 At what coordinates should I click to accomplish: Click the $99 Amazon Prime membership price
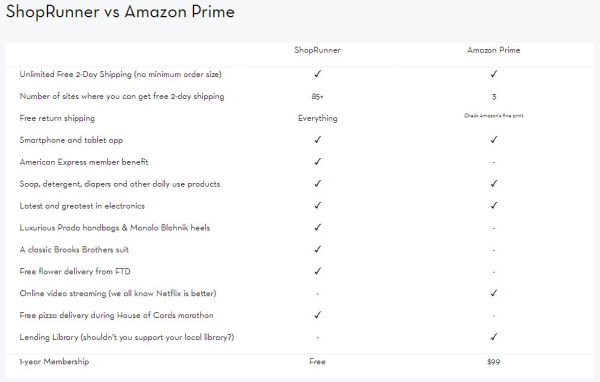[x=494, y=362]
